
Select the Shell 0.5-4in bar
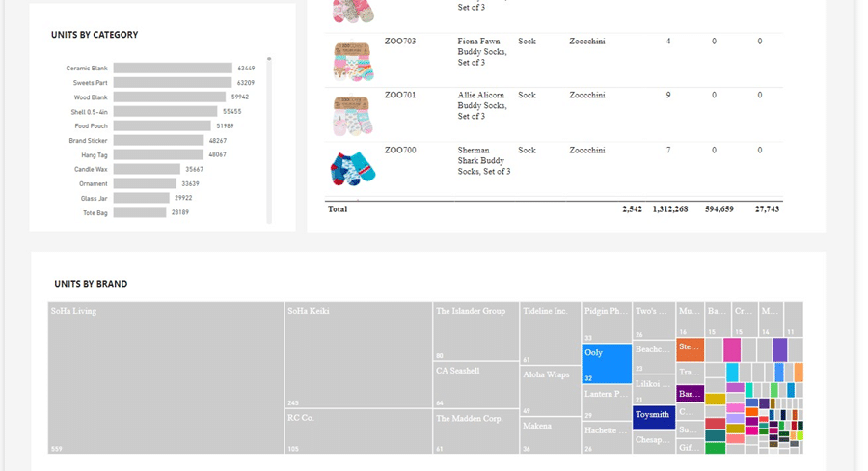(x=166, y=111)
